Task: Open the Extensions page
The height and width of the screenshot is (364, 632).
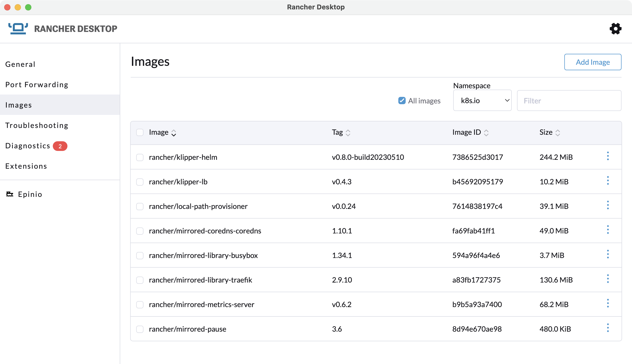Action: 26,166
